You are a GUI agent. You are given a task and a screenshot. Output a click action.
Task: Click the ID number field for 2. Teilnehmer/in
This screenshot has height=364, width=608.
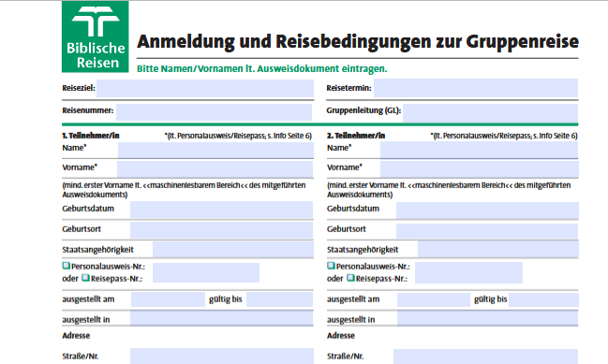click(x=468, y=272)
